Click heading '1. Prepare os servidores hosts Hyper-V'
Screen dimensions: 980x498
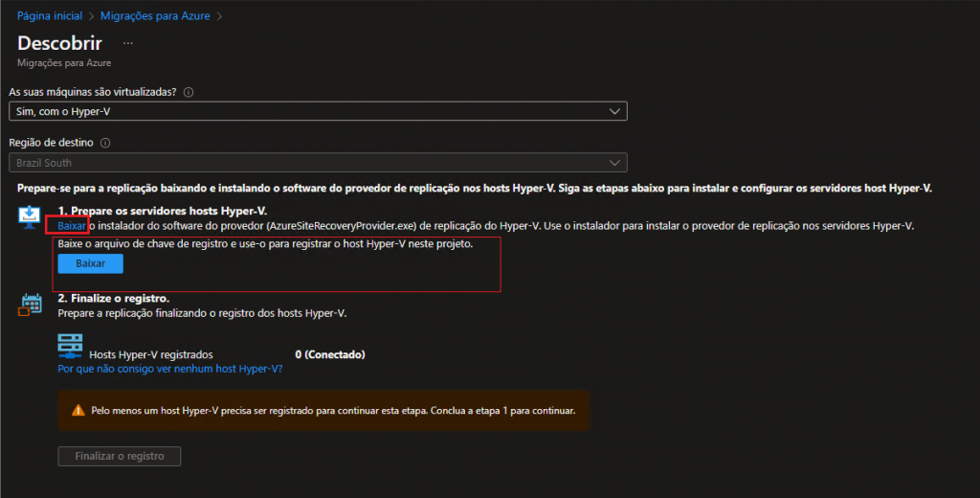(163, 211)
